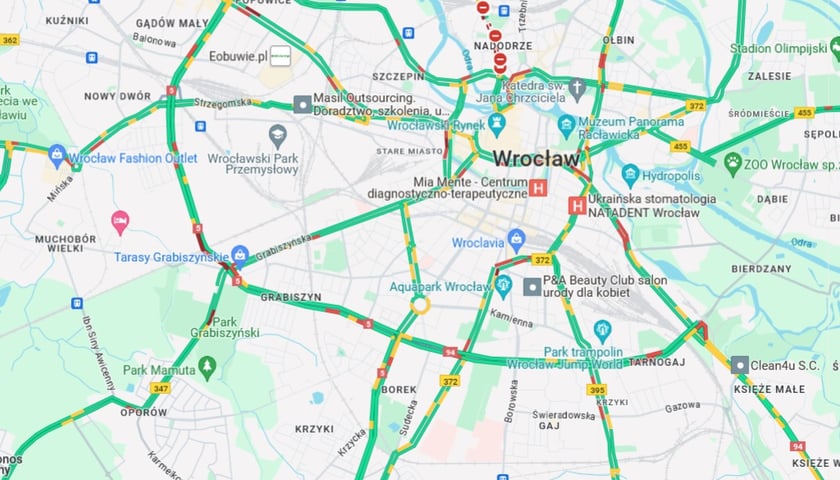Click the ZOO Wrocław paw icon
The width and height of the screenshot is (840, 480).
732,163
